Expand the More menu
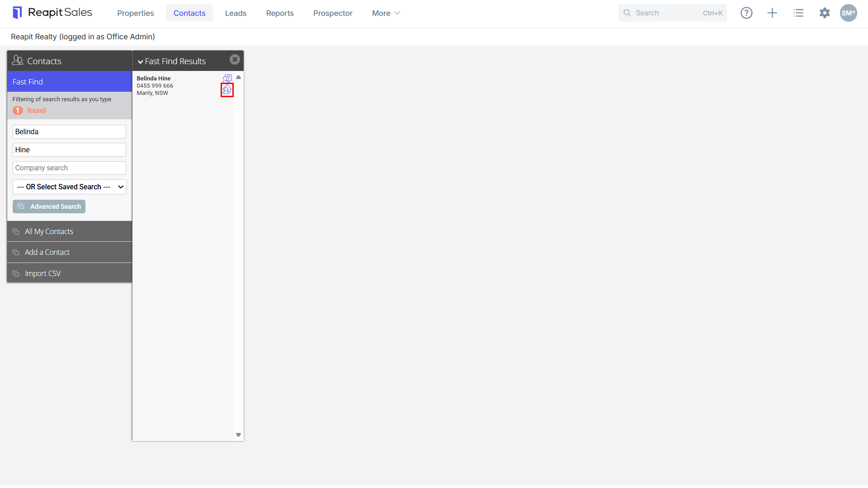868x488 pixels. tap(386, 13)
